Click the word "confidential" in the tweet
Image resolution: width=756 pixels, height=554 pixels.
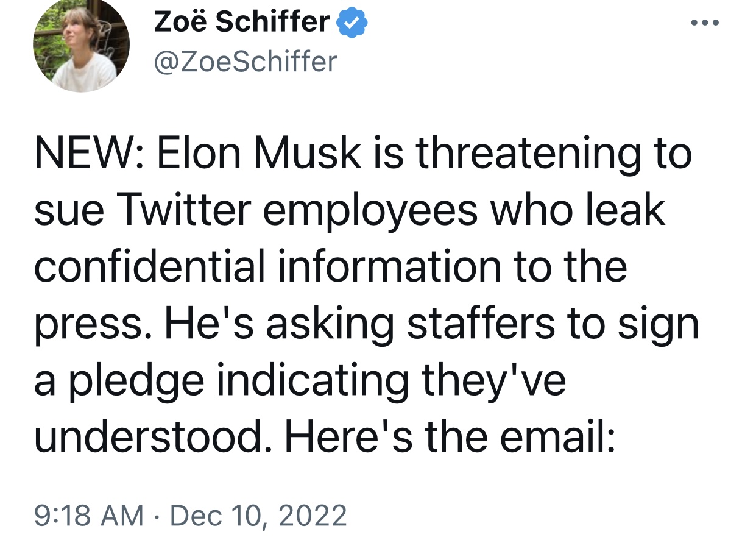pos(150,266)
